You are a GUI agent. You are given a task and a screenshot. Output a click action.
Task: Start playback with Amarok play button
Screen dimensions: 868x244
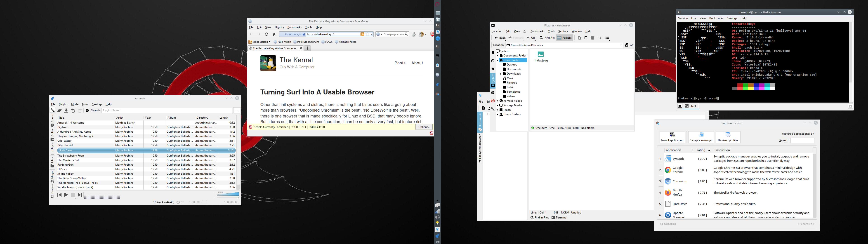pos(66,195)
